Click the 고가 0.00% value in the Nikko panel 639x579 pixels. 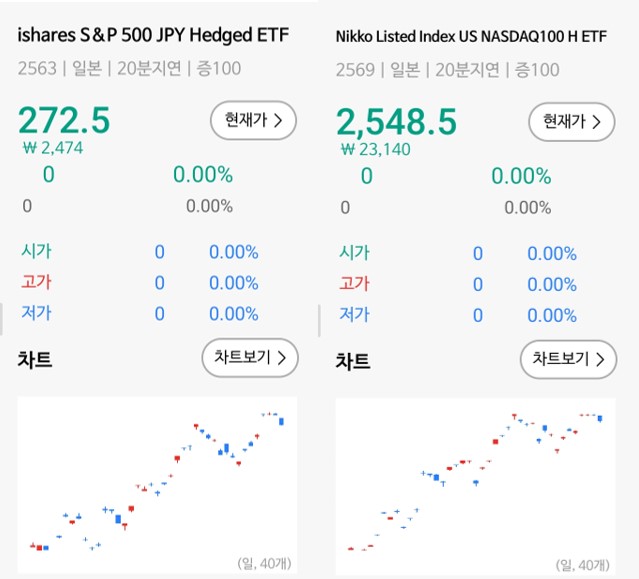click(552, 284)
